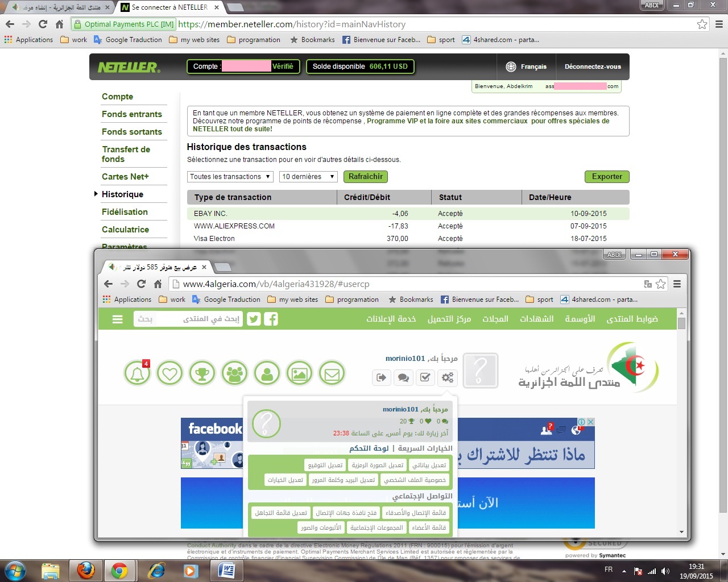Select 'Fonds entrants' in the sidebar menu
The height and width of the screenshot is (582, 728).
click(132, 114)
